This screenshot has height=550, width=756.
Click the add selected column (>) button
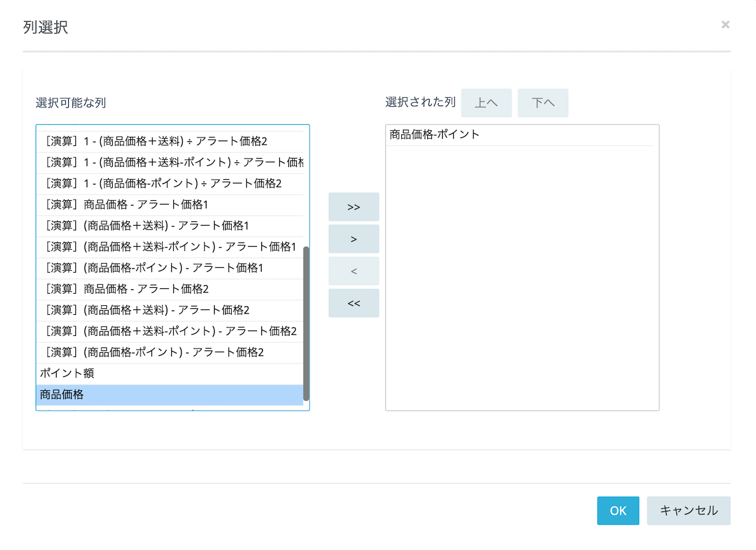tap(354, 239)
